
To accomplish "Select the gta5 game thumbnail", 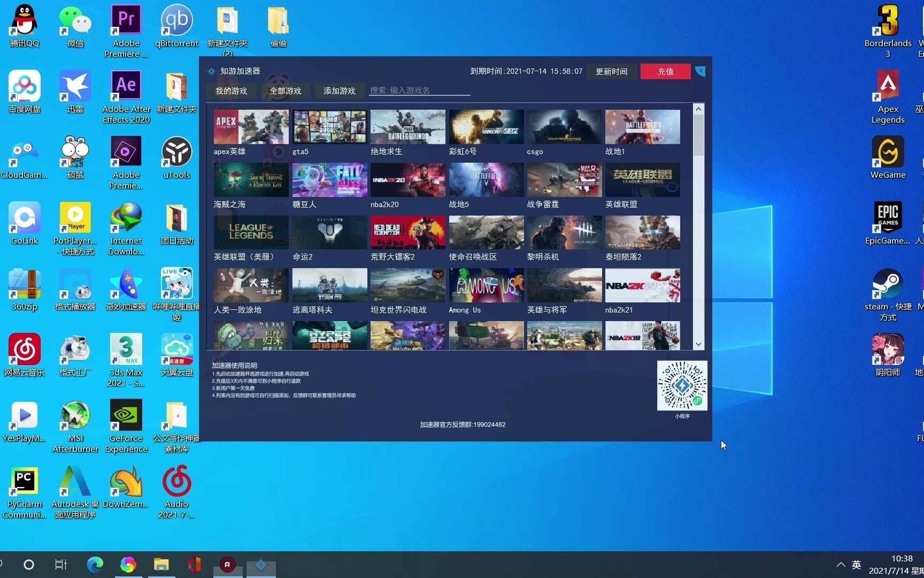I will tap(329, 127).
